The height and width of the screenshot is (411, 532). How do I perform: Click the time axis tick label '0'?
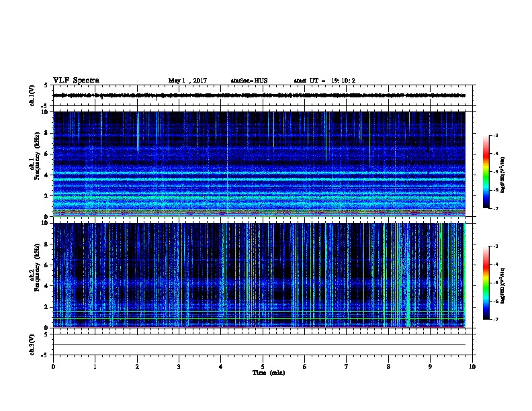click(53, 367)
